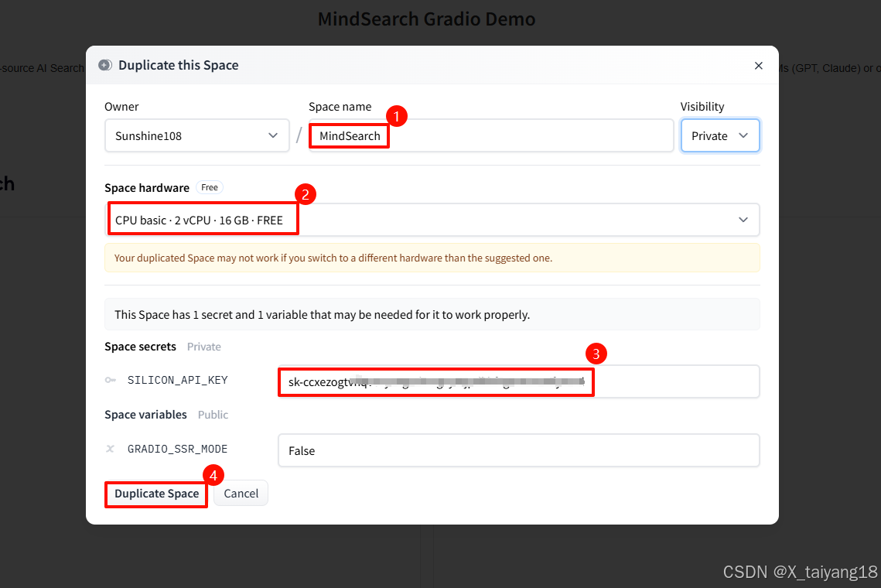881x588 pixels.
Task: Click the hardware warning message text
Action: [x=333, y=258]
